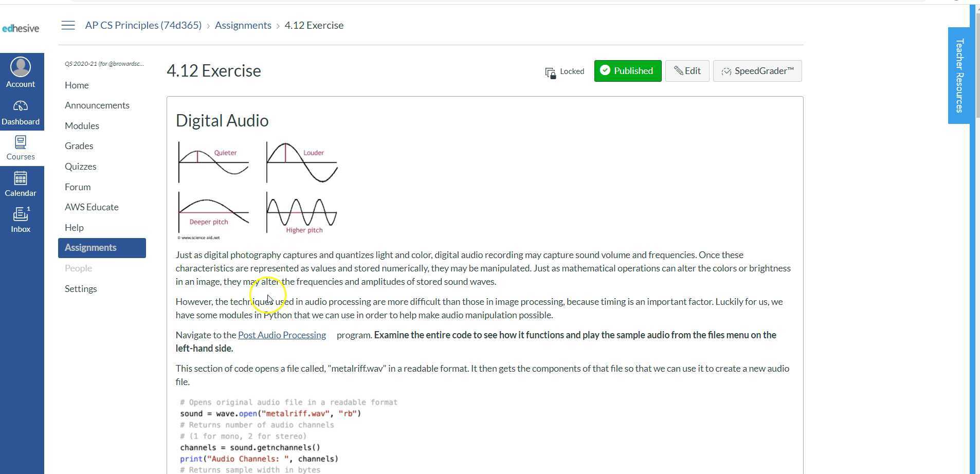Image resolution: width=980 pixels, height=474 pixels.
Task: Open Quizzes in course navigation
Action: pos(80,167)
